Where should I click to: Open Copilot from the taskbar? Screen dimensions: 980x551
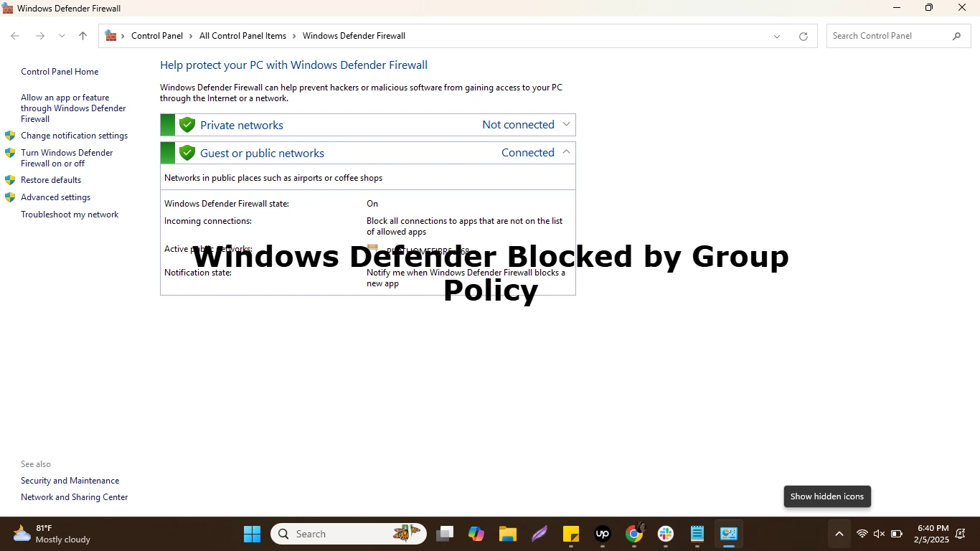click(x=476, y=534)
